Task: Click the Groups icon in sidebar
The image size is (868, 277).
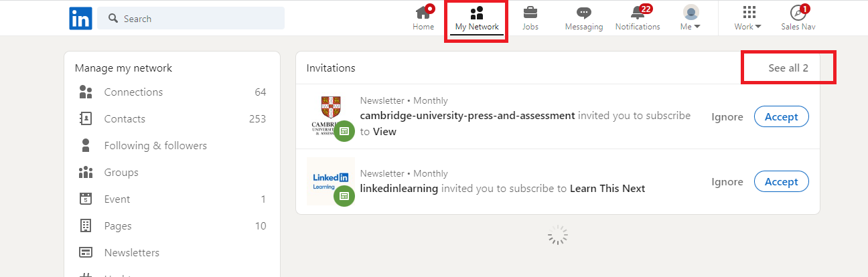Action: pos(86,173)
